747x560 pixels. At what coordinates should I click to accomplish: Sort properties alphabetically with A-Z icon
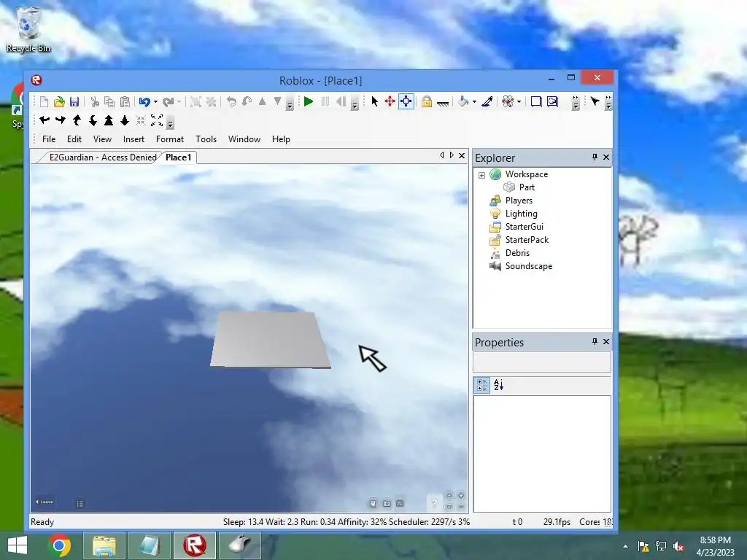click(498, 385)
